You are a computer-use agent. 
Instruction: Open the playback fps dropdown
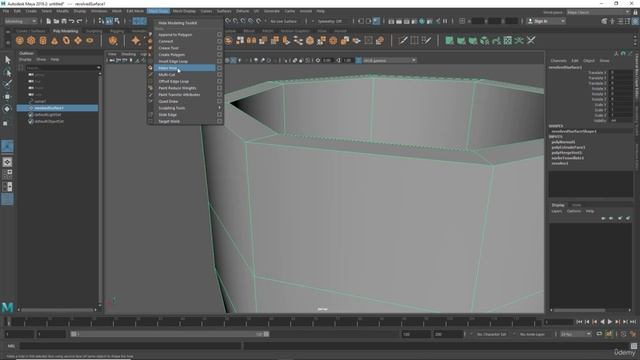click(x=576, y=334)
